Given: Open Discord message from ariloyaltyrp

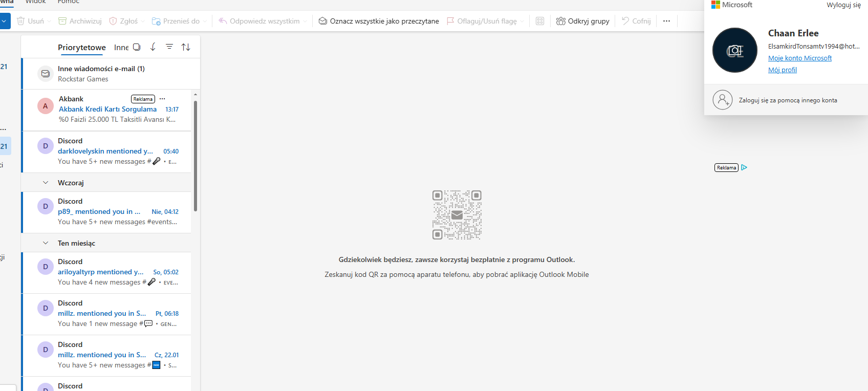Looking at the screenshot, I should click(107, 273).
